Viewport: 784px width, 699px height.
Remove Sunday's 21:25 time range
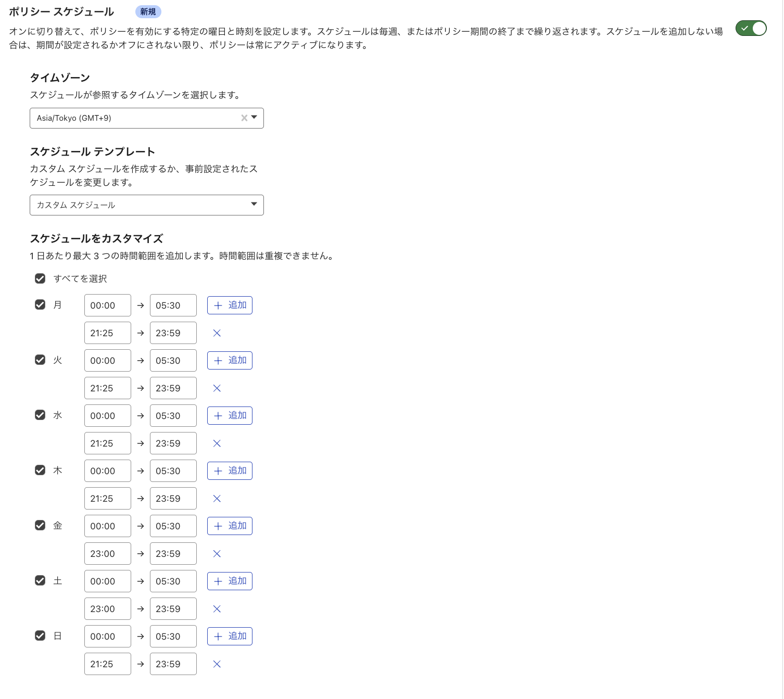217,664
